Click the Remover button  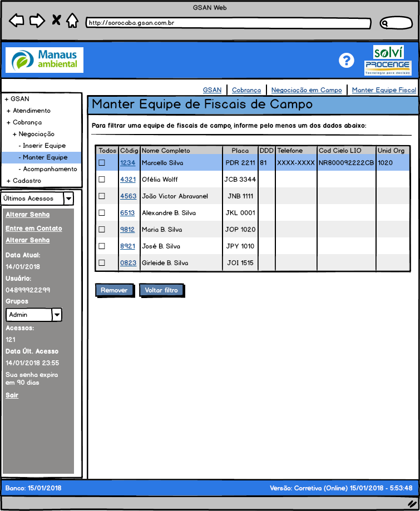click(x=114, y=290)
